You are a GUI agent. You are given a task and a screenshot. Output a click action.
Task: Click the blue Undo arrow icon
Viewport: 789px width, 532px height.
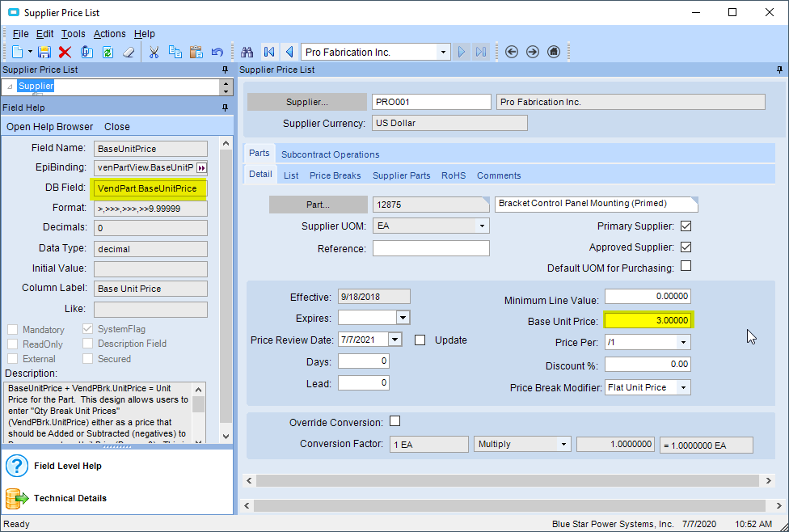pyautogui.click(x=217, y=52)
